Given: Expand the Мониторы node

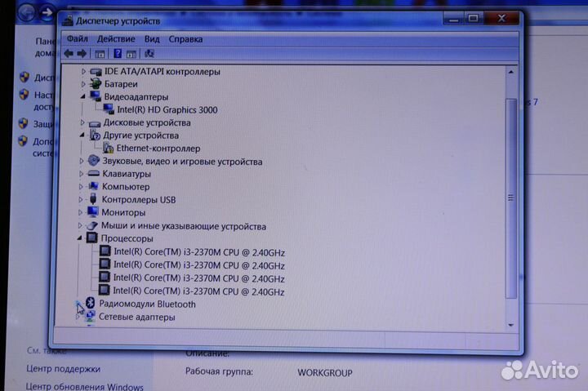Looking at the screenshot, I should pyautogui.click(x=80, y=212).
